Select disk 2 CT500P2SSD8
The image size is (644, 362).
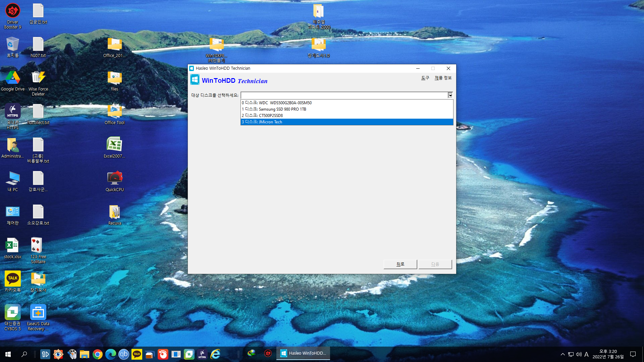[x=347, y=116]
